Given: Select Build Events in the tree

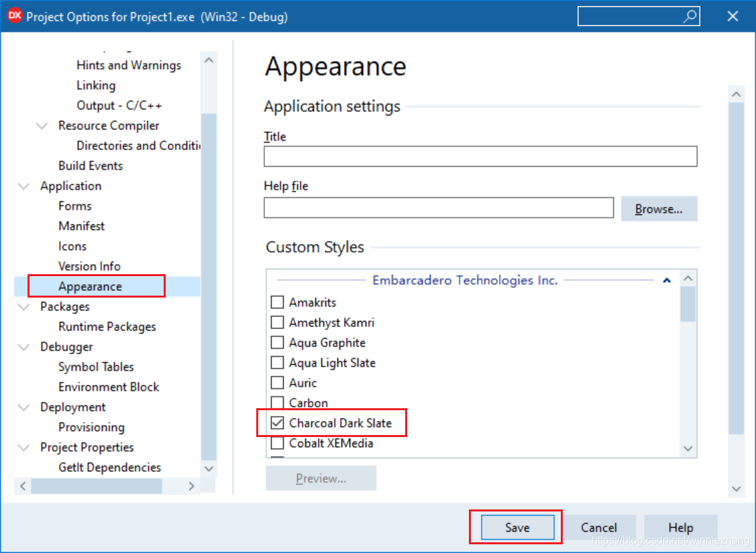Looking at the screenshot, I should tap(91, 166).
